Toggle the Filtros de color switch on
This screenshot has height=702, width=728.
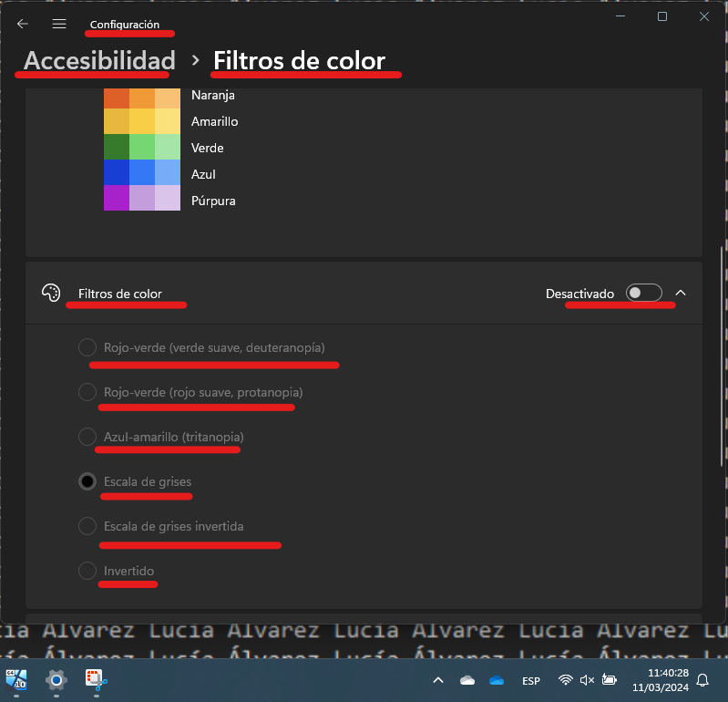coord(643,293)
